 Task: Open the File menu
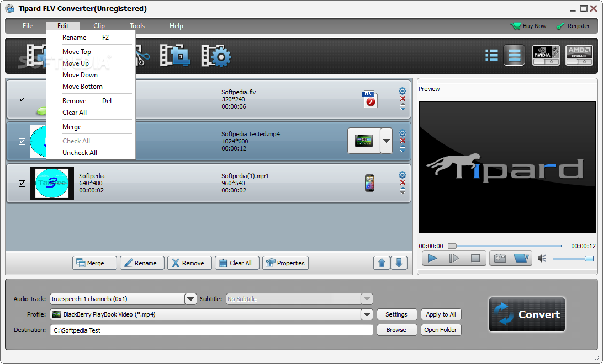(28, 26)
